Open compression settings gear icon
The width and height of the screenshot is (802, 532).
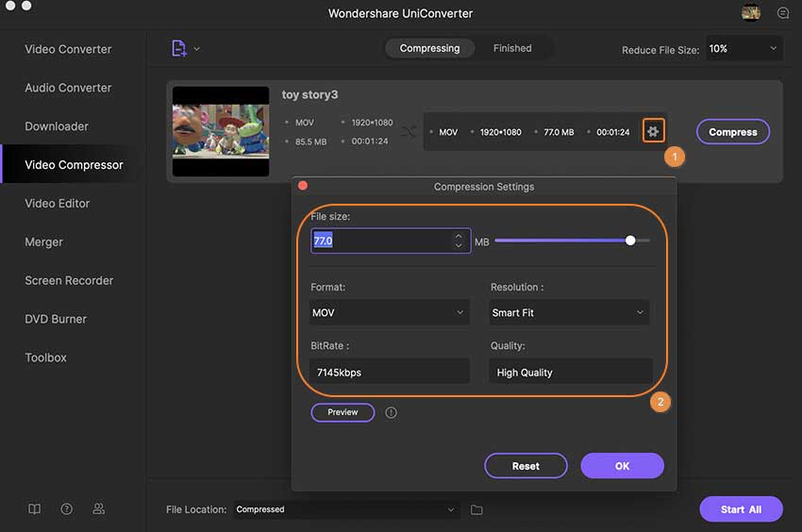pos(653,131)
